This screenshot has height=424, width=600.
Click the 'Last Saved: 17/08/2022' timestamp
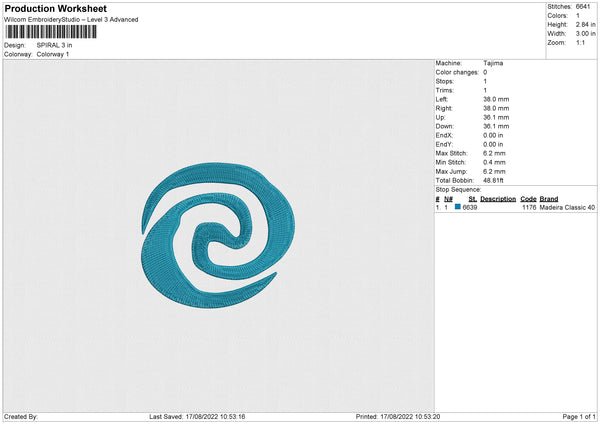[x=197, y=417]
